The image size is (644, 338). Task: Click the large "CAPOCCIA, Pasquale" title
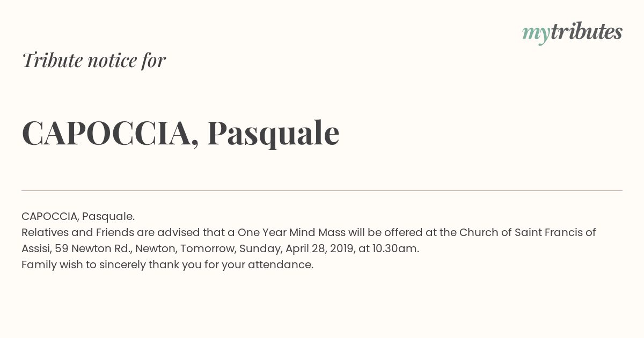click(180, 133)
